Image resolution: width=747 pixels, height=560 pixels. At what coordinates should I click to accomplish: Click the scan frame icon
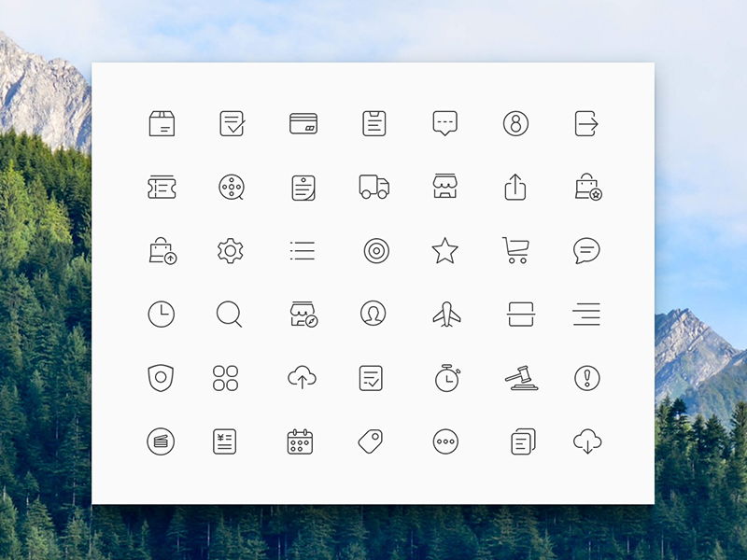(521, 315)
